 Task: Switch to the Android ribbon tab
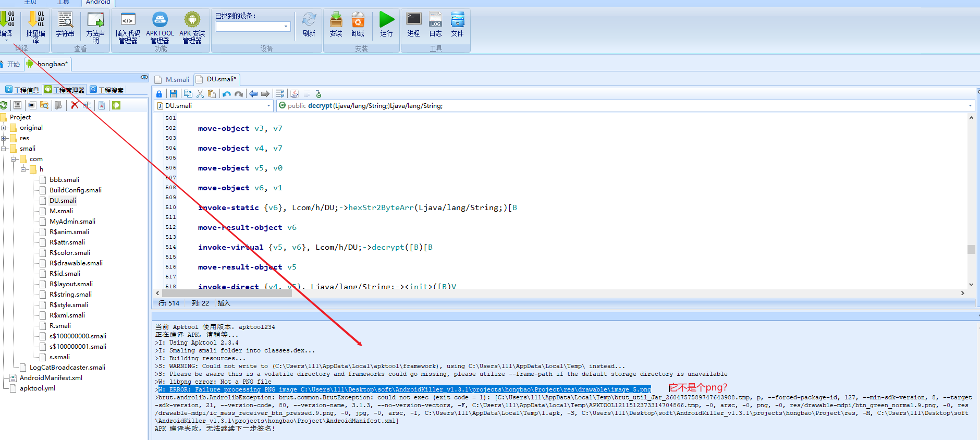tap(98, 2)
